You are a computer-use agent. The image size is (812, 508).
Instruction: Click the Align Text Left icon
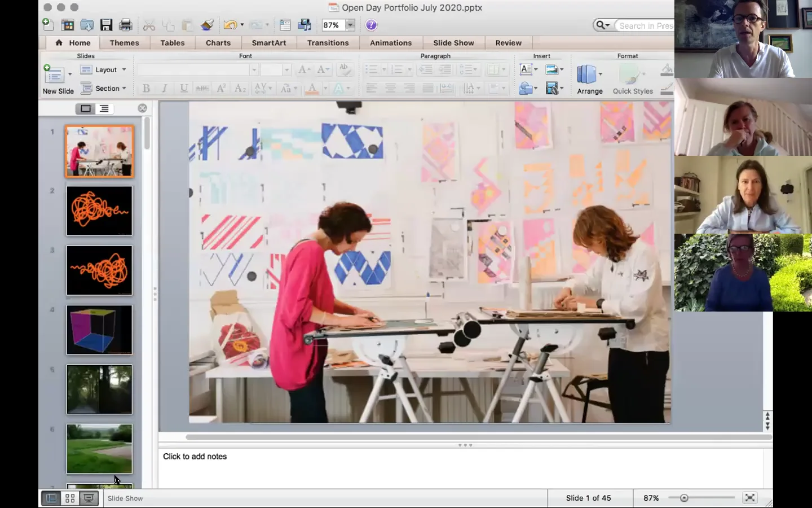371,88
